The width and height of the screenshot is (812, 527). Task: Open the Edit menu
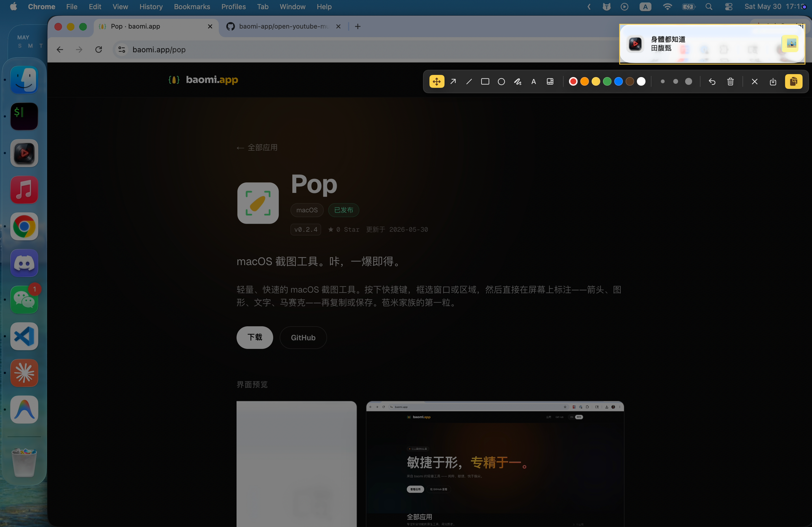pyautogui.click(x=95, y=7)
